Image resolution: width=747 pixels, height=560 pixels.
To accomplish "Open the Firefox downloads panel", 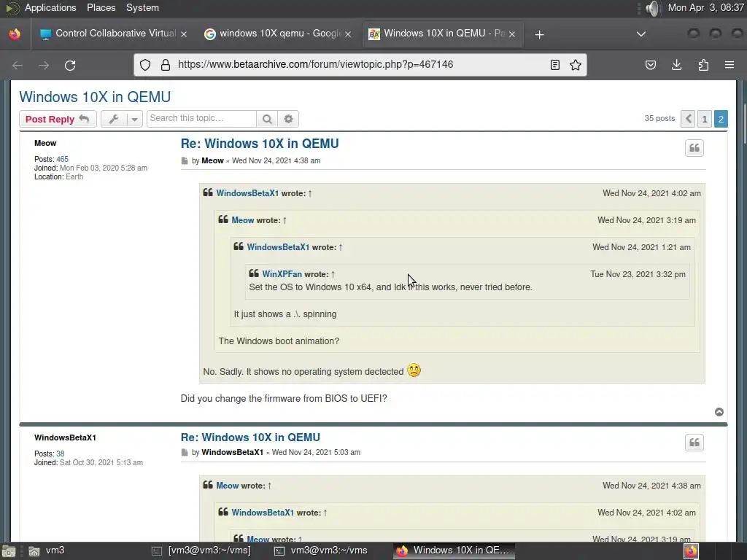I will [676, 65].
